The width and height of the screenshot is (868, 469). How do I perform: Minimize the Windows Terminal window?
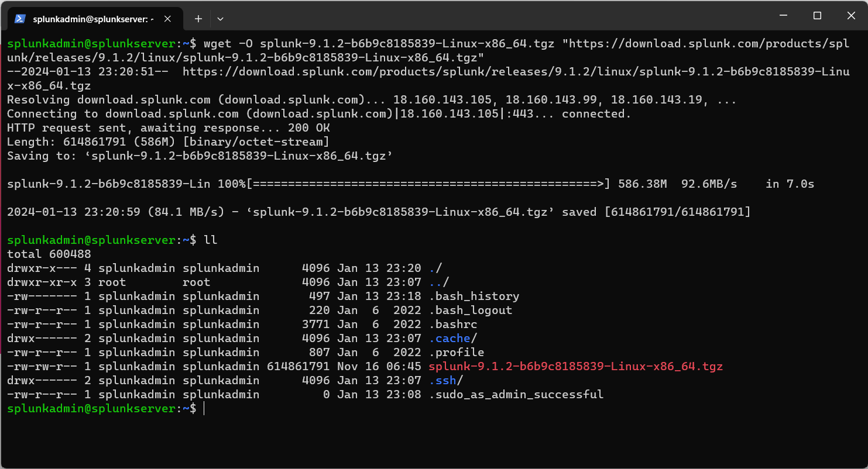point(784,16)
